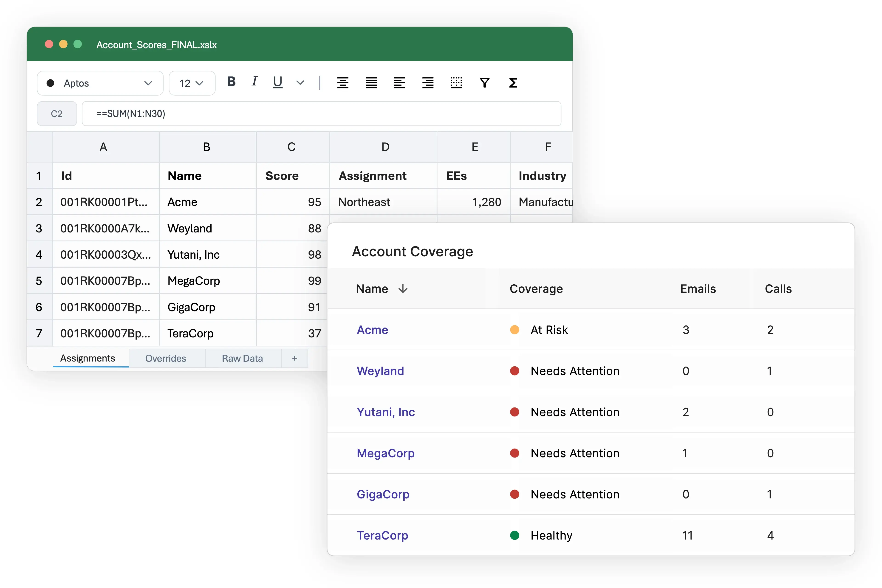Open the cell borders tool
The height and width of the screenshot is (588, 882).
(x=456, y=82)
